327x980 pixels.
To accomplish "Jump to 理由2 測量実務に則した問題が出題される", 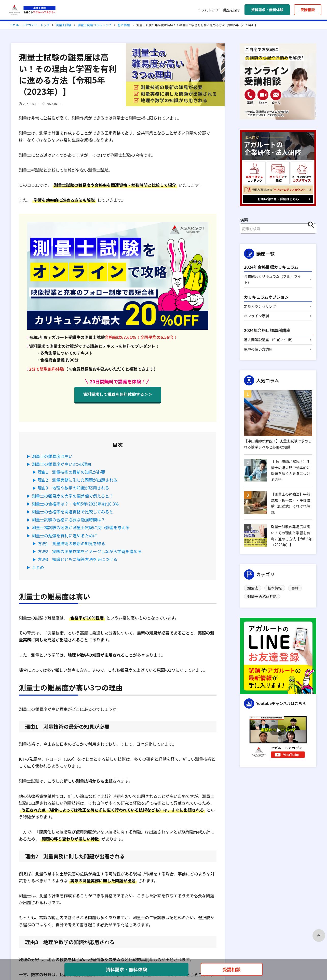I will click(x=77, y=480).
